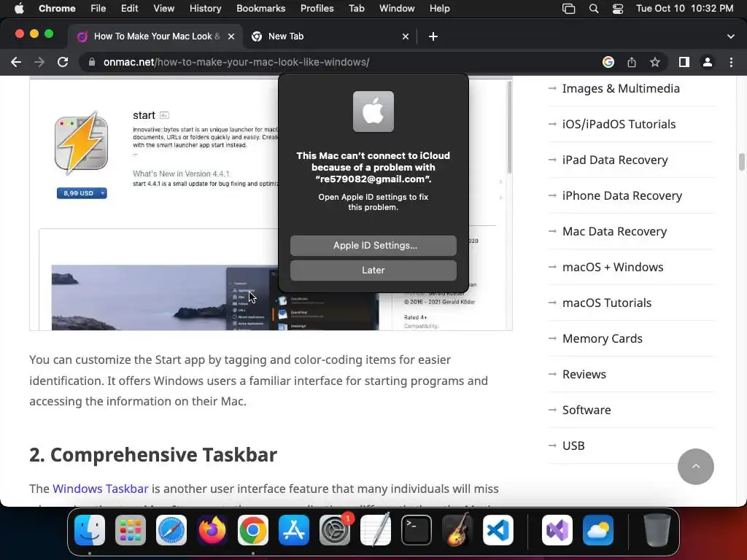Viewport: 747px width, 560px height.
Task: Open the Windows Taskbar link
Action: click(101, 489)
